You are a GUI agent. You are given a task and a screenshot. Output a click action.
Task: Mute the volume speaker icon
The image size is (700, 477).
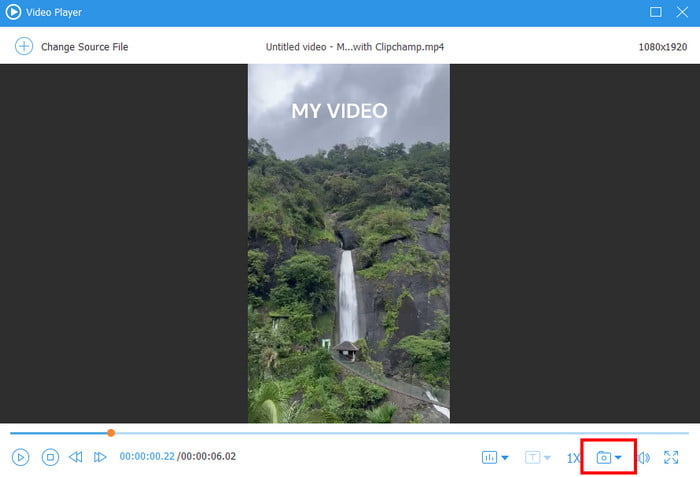643,458
